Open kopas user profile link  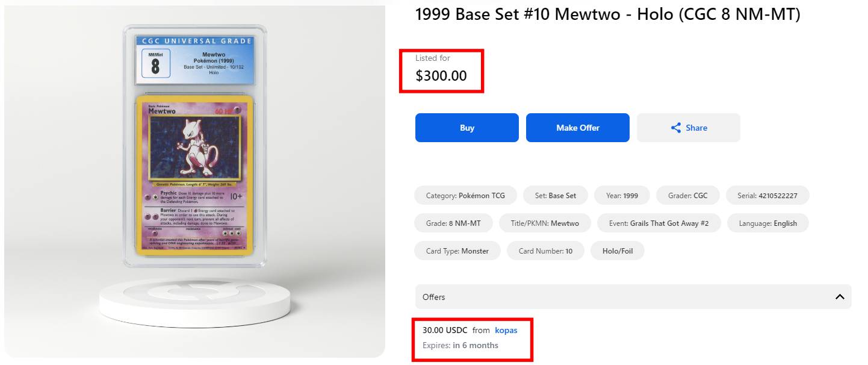pos(506,330)
